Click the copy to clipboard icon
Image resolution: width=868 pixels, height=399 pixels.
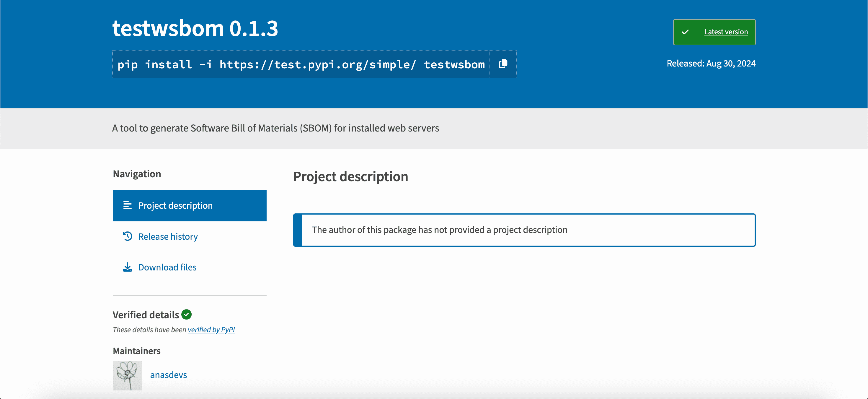(x=503, y=64)
